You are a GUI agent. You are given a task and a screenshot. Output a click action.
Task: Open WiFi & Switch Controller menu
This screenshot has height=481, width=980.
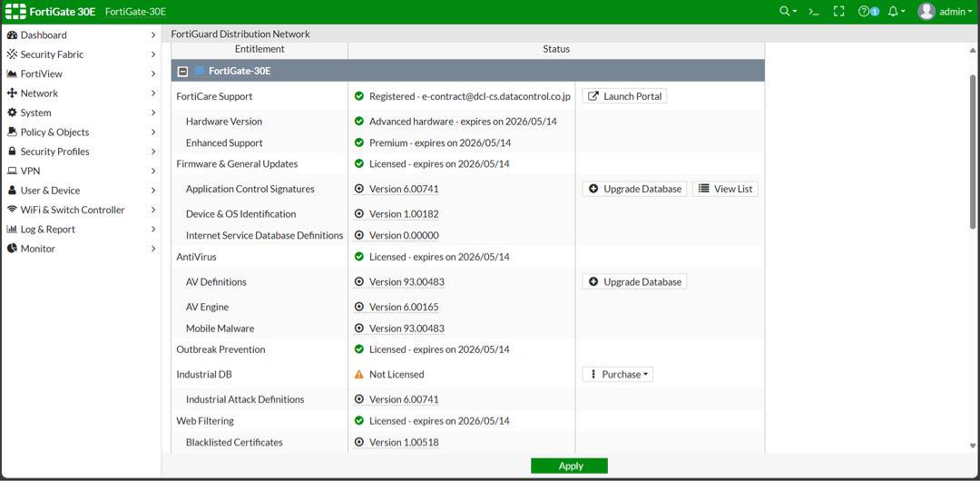tap(82, 210)
